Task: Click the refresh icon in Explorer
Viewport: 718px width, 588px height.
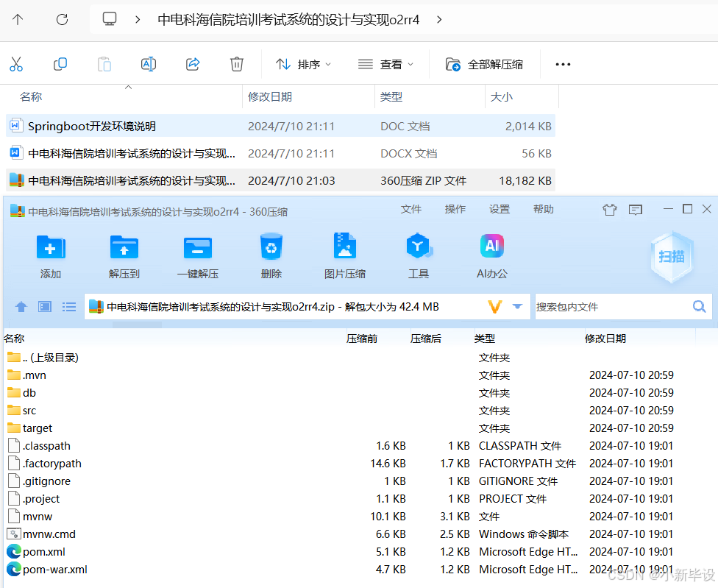Action: (x=61, y=21)
